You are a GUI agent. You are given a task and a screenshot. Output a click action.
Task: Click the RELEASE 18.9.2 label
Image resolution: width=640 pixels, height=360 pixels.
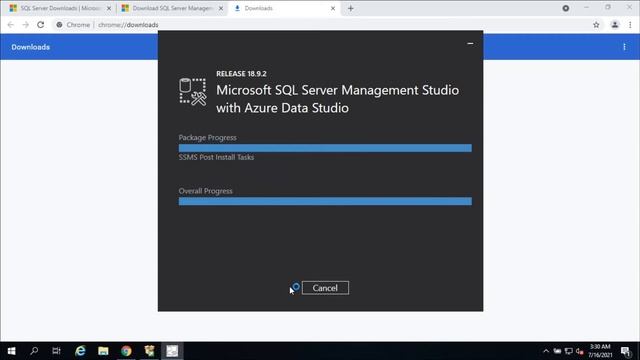point(241,73)
